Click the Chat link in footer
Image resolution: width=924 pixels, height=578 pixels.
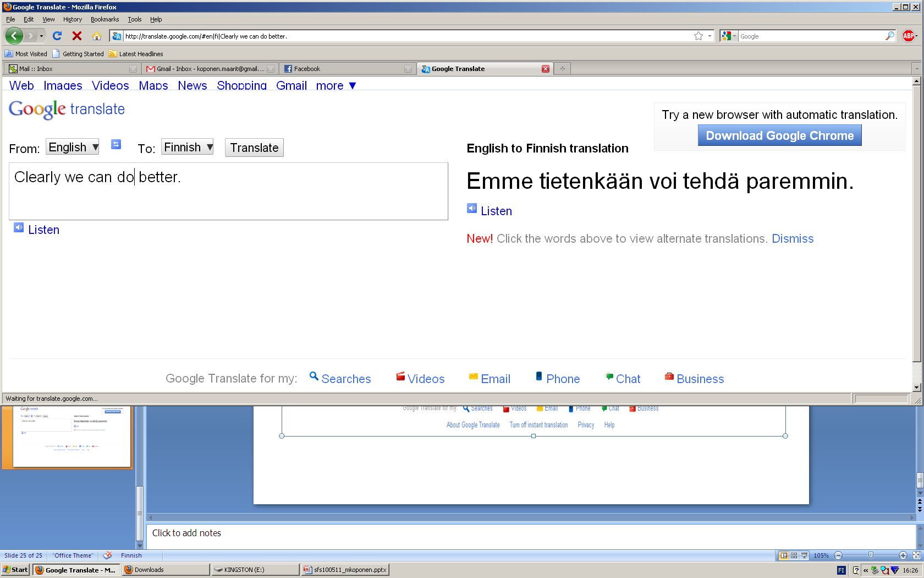point(628,379)
